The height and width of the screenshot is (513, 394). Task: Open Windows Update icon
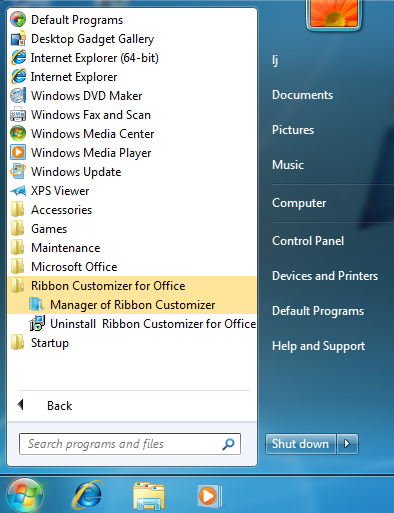click(x=18, y=172)
